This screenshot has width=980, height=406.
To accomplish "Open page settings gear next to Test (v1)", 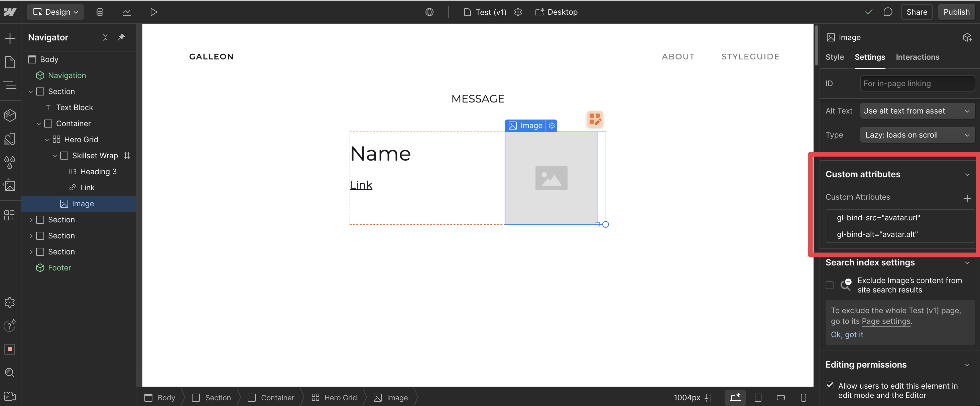I will 518,12.
